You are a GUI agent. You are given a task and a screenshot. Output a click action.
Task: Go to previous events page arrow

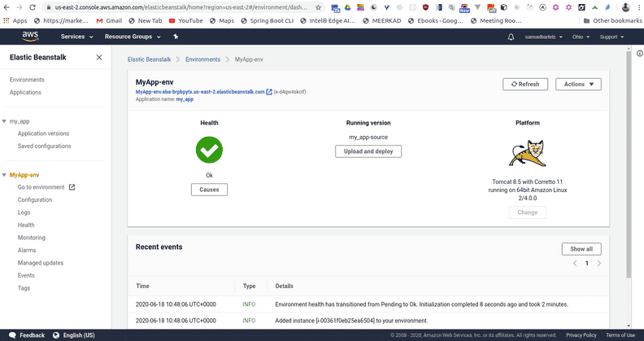point(575,264)
